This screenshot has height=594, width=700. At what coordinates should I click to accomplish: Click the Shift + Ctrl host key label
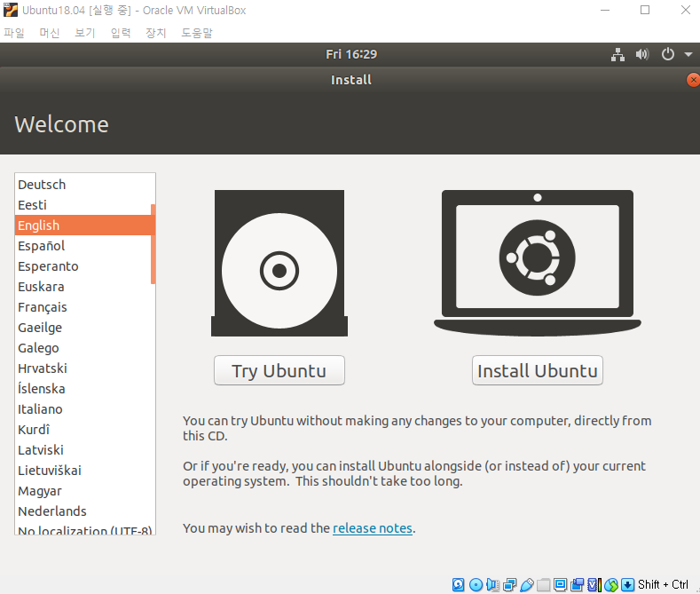[x=663, y=584]
